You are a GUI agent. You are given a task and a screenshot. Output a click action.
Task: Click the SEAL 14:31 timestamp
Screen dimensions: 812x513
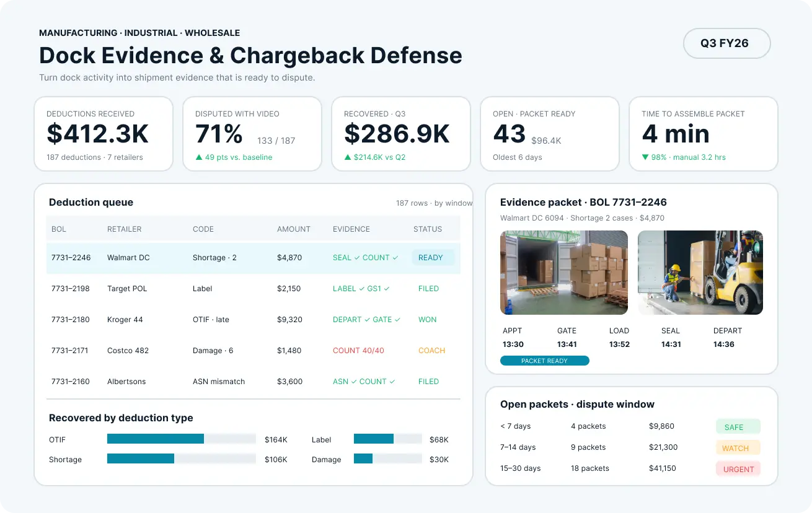pyautogui.click(x=671, y=338)
